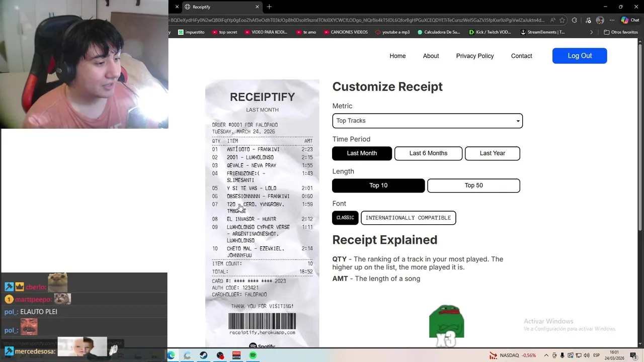Show hidden system tray icons
644x362 pixels.
pyautogui.click(x=546, y=355)
